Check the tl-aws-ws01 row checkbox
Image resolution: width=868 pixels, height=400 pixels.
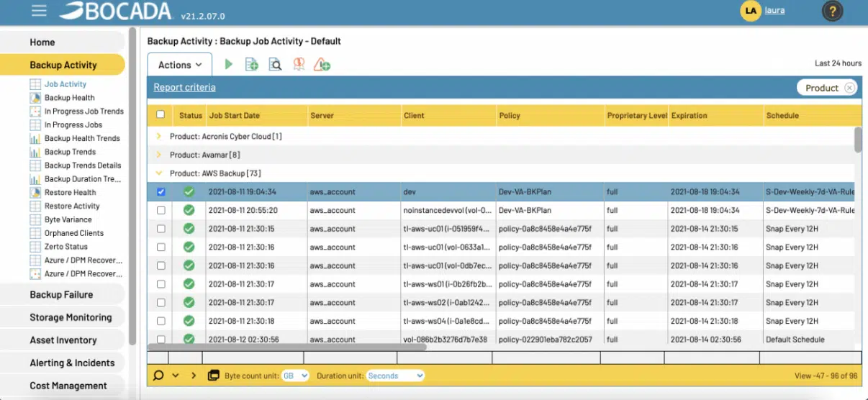[161, 284]
